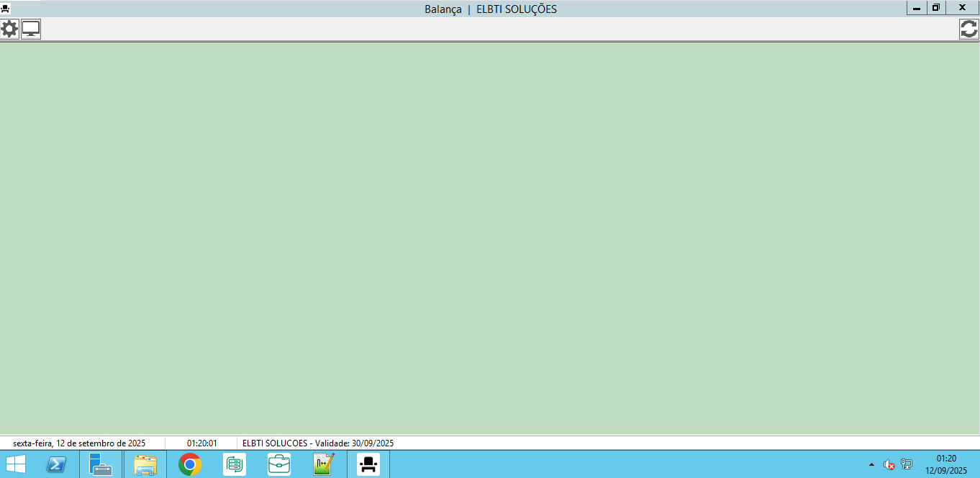Screen dimensions: 980x478
Task: Click the monitor icon in the toolbar
Action: (x=31, y=30)
